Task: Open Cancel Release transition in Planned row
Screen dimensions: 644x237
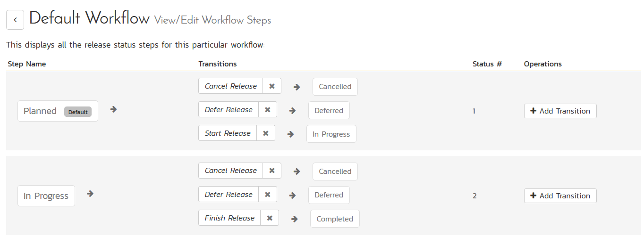Action: click(230, 86)
